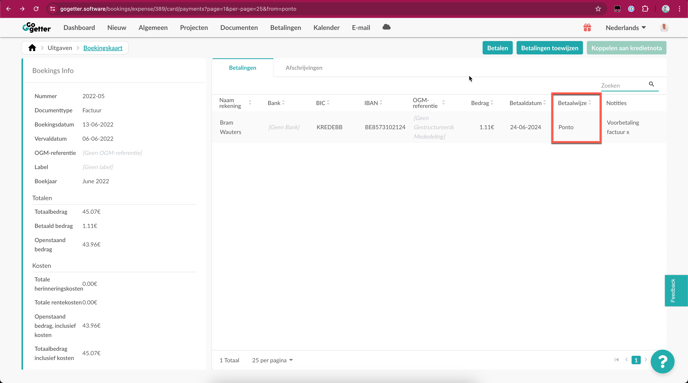
Task: Open the browser profile avatar
Action: pyautogui.click(x=666, y=9)
